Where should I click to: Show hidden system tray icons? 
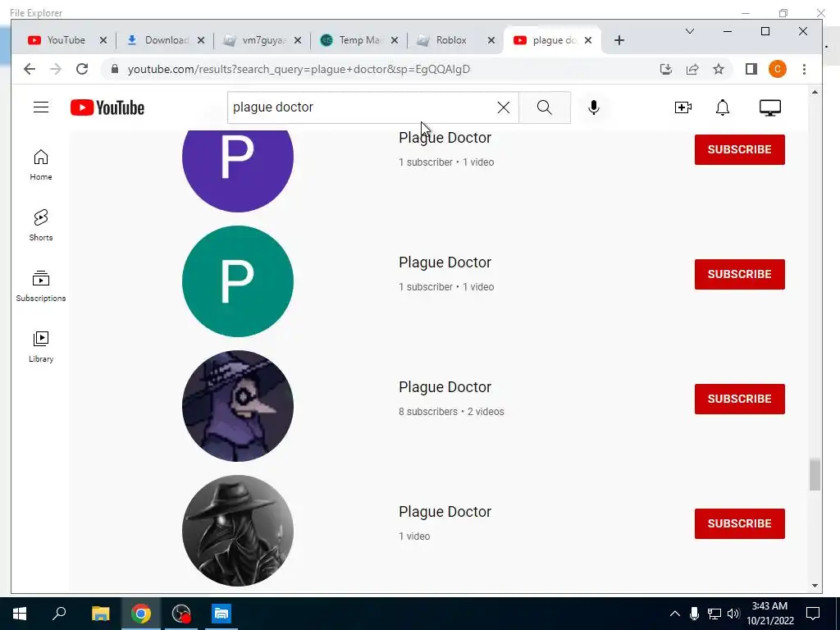(x=675, y=614)
